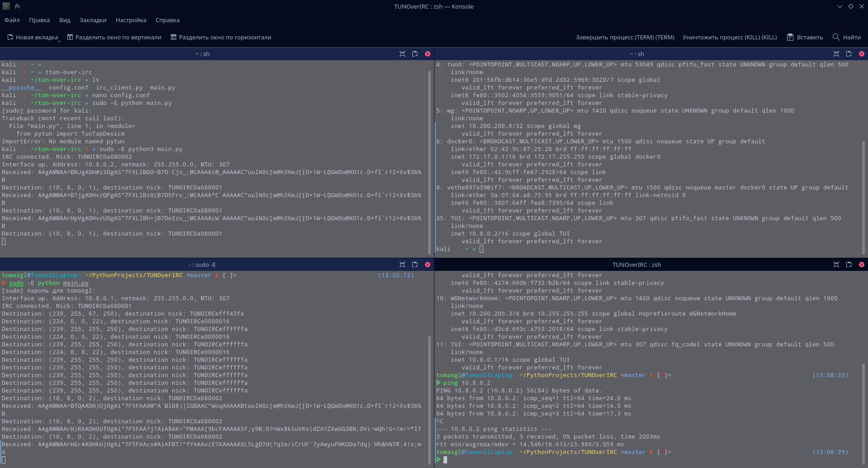Open the Правка menu
Viewport: 868px width, 468px height.
[39, 20]
